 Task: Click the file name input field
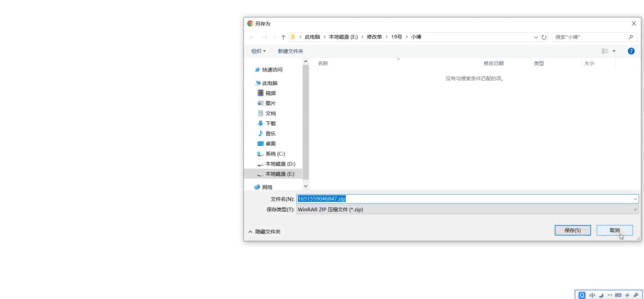[464, 199]
